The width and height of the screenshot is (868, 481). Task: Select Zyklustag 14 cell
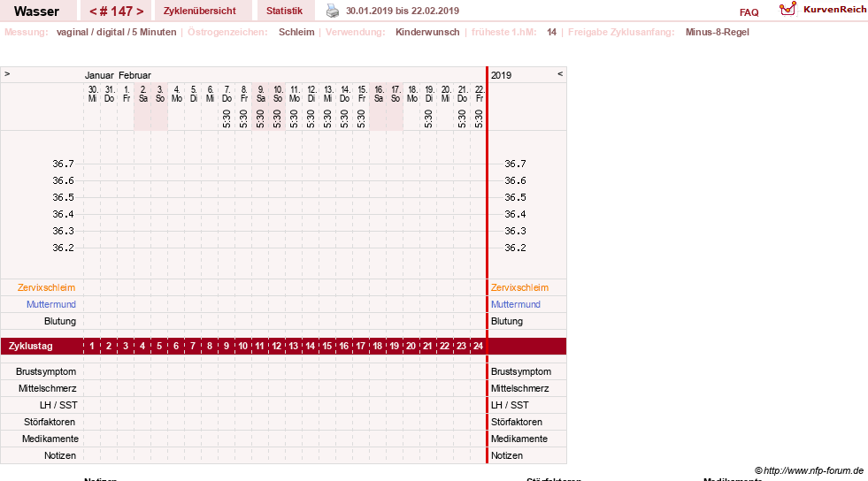(311, 346)
